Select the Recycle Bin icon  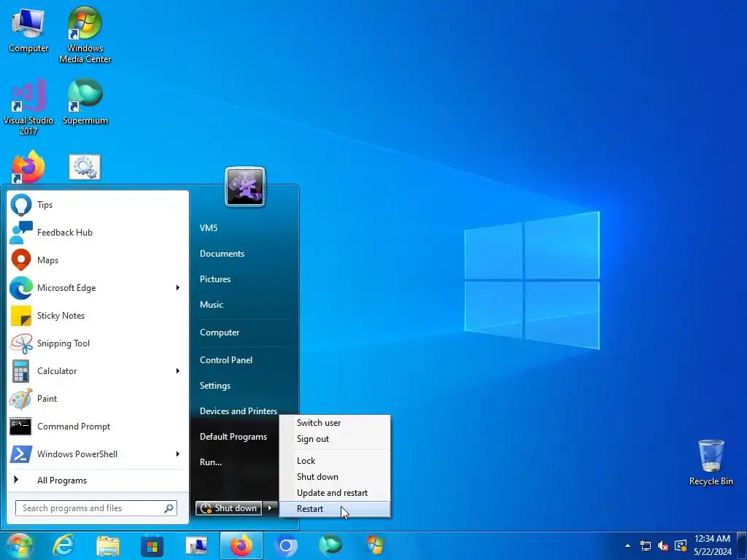tap(711, 462)
